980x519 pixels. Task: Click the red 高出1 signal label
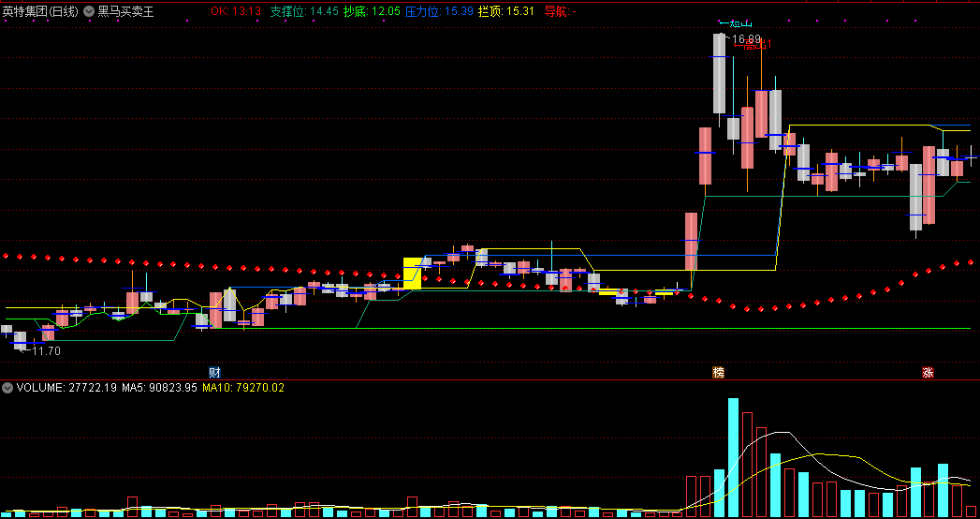coord(753,44)
